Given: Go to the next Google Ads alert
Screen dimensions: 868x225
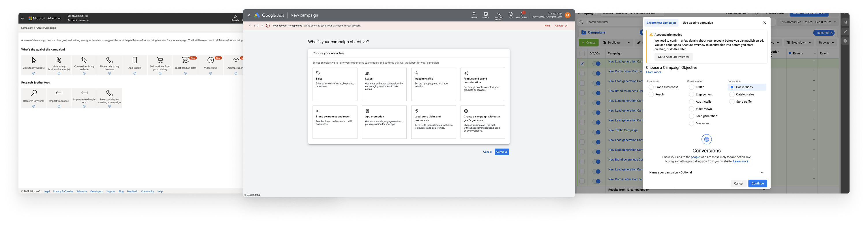Looking at the screenshot, I should pos(262,26).
